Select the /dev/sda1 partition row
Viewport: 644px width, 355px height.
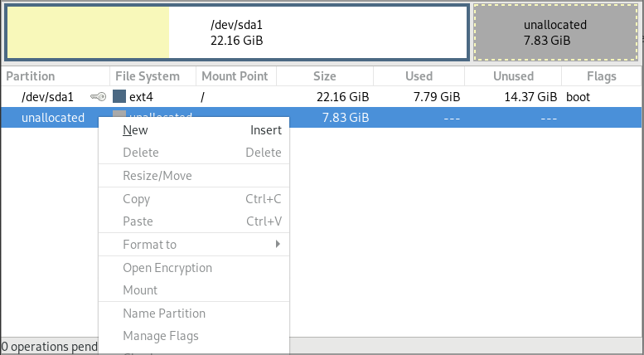[x=249, y=96]
